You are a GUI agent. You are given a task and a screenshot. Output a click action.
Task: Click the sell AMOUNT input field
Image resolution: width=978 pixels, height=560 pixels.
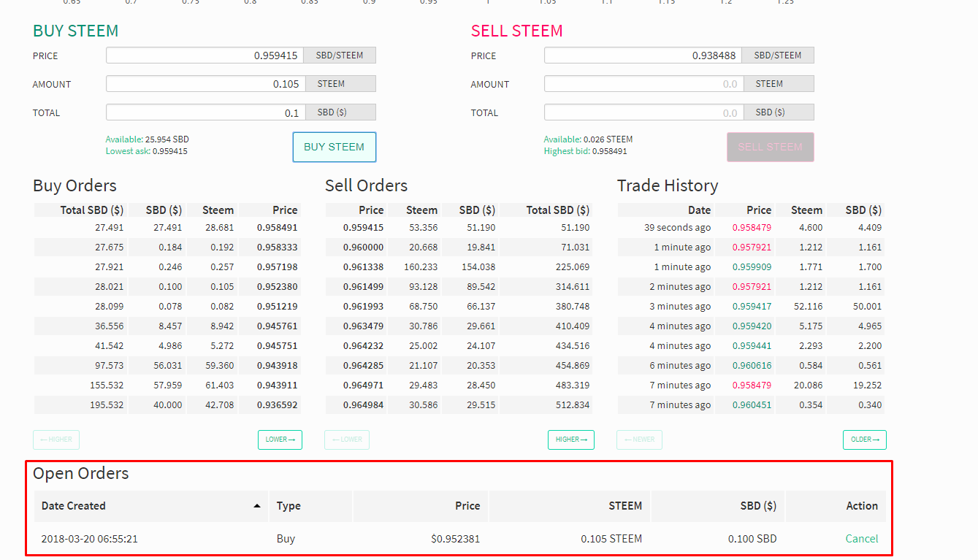(643, 84)
